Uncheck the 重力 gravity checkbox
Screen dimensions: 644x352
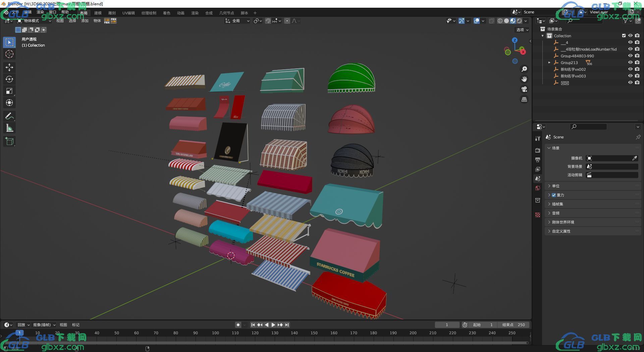[554, 195]
